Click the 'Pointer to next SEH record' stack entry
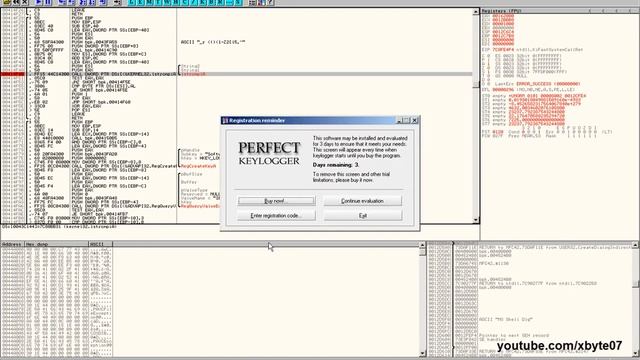 pyautogui.click(x=514, y=335)
